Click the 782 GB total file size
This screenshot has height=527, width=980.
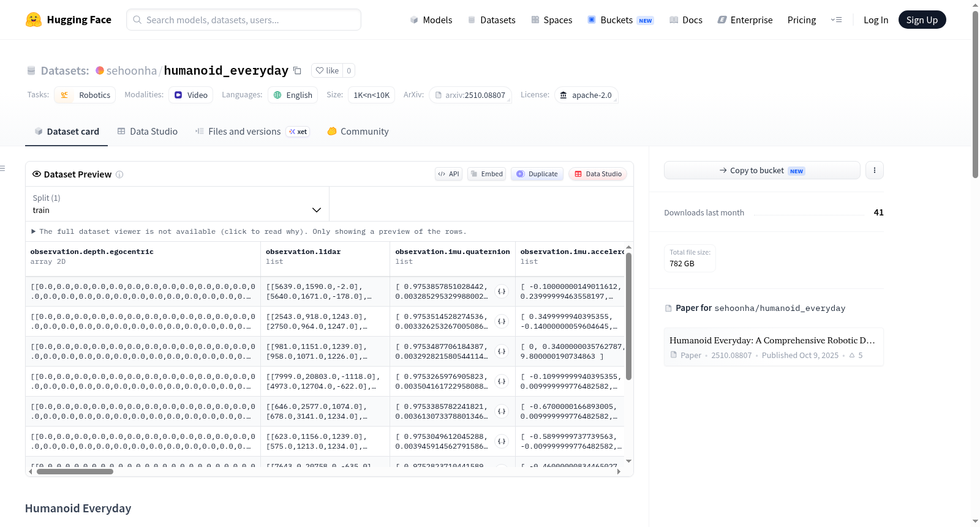(682, 264)
